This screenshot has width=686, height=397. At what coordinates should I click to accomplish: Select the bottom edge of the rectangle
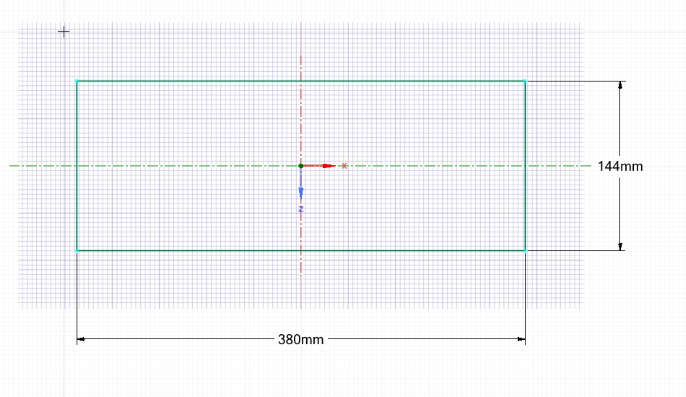[x=301, y=251]
